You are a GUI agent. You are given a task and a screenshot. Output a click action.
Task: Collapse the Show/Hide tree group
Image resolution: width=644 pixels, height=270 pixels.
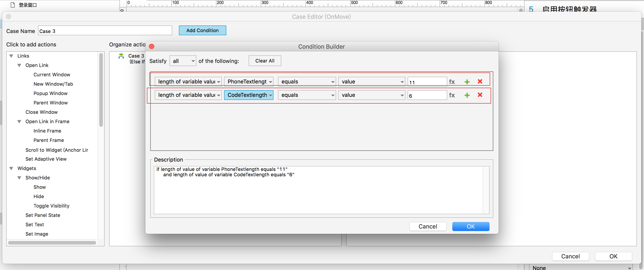pos(19,178)
